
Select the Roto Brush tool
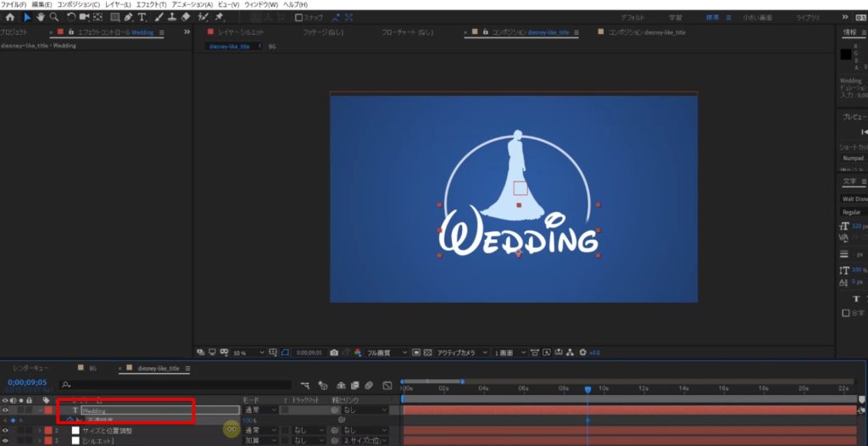pos(203,17)
